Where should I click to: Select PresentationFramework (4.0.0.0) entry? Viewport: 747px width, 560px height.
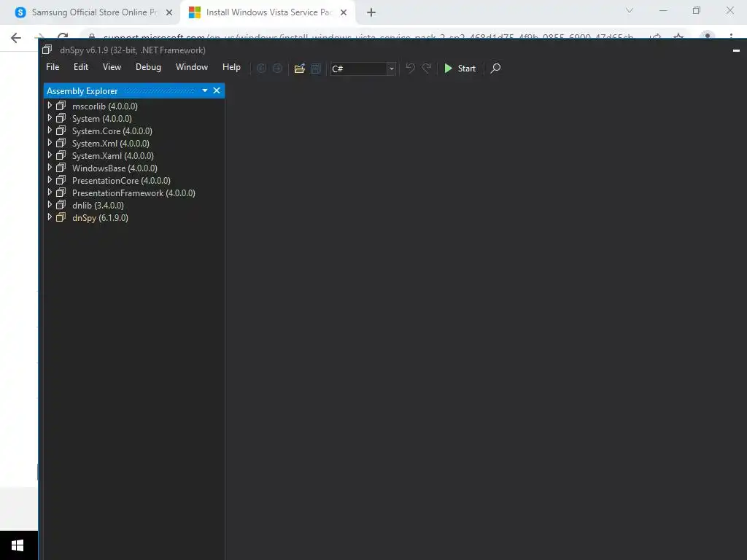133,192
